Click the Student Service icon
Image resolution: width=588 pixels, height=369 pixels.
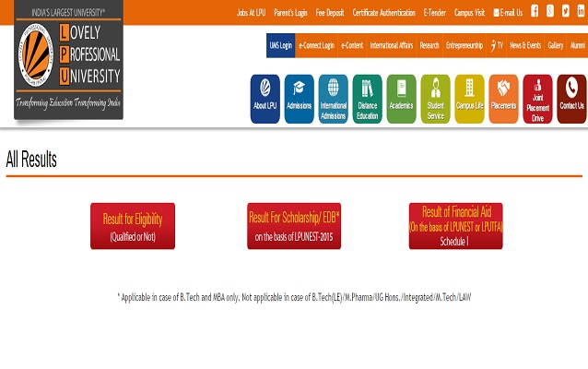[435, 99]
